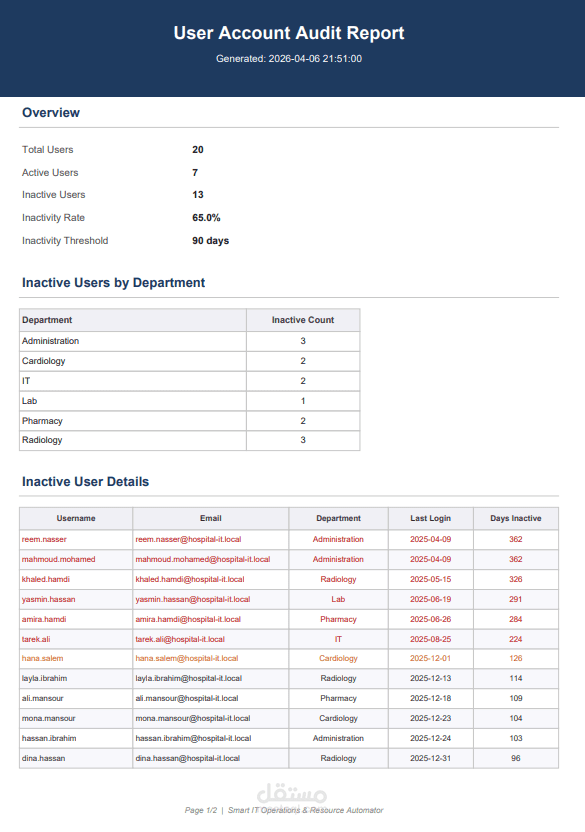Click the Inactivity Threshold value '90 days'

pyautogui.click(x=210, y=240)
